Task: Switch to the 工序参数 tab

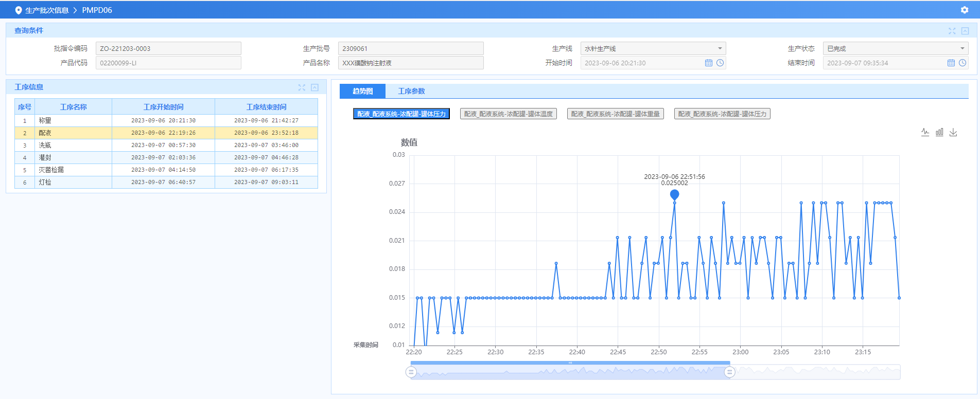Action: tap(411, 91)
